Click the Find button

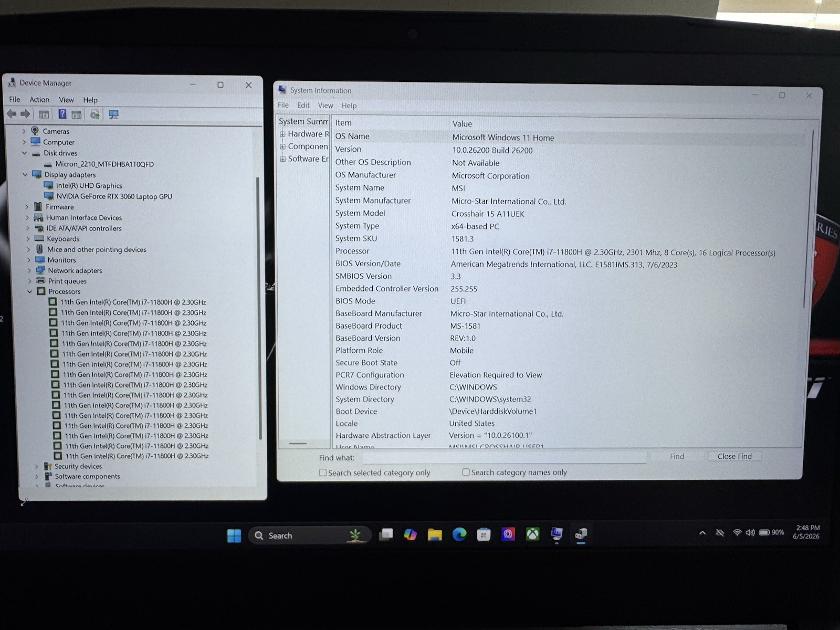point(677,456)
